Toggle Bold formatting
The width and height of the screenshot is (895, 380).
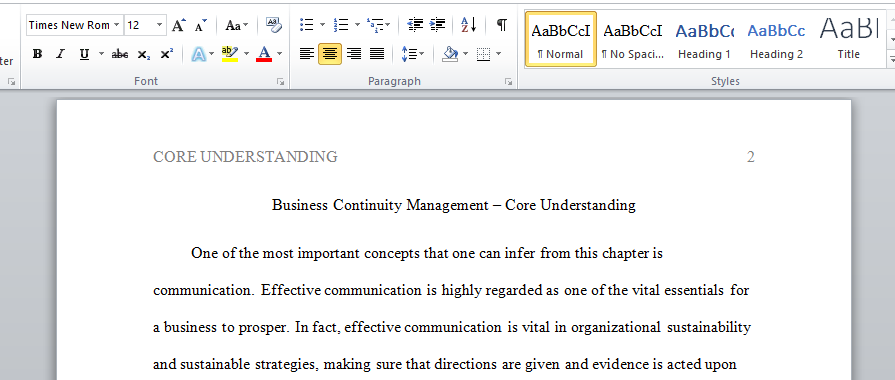tap(38, 54)
